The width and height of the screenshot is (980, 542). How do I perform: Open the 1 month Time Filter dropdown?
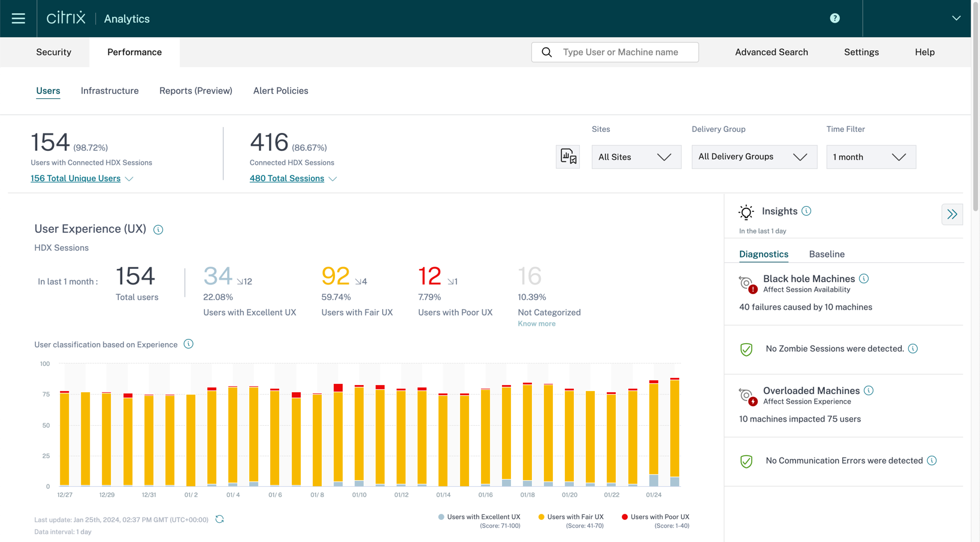coord(870,157)
